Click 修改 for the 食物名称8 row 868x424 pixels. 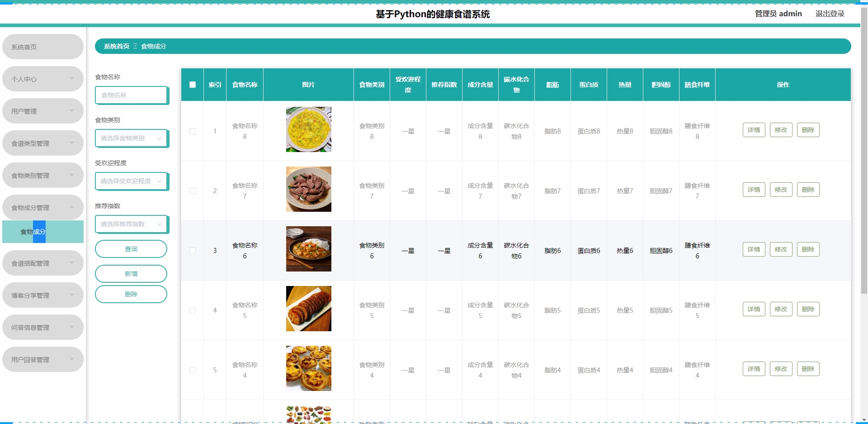781,130
